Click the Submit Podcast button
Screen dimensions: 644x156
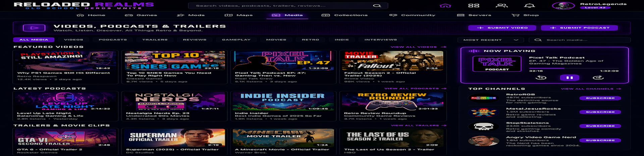[x=580, y=28]
